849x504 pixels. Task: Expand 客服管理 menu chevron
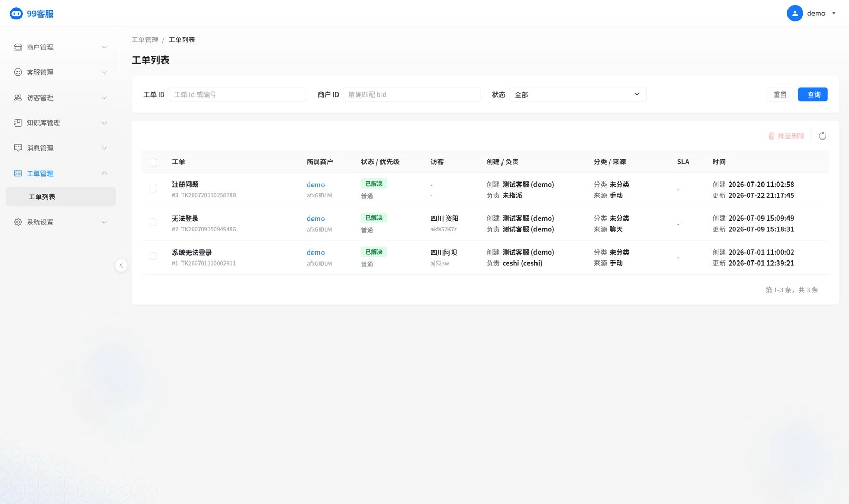[x=104, y=72]
